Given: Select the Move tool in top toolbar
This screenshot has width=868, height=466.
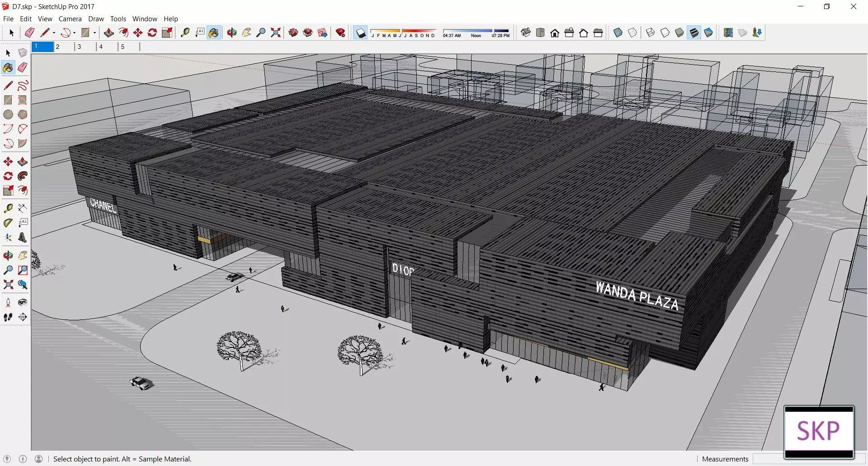Looking at the screenshot, I should point(138,33).
